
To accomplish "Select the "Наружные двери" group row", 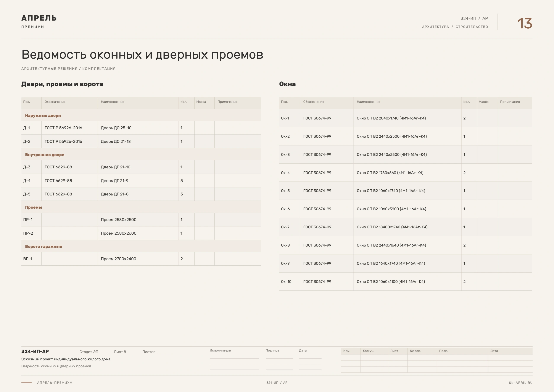I will click(141, 115).
